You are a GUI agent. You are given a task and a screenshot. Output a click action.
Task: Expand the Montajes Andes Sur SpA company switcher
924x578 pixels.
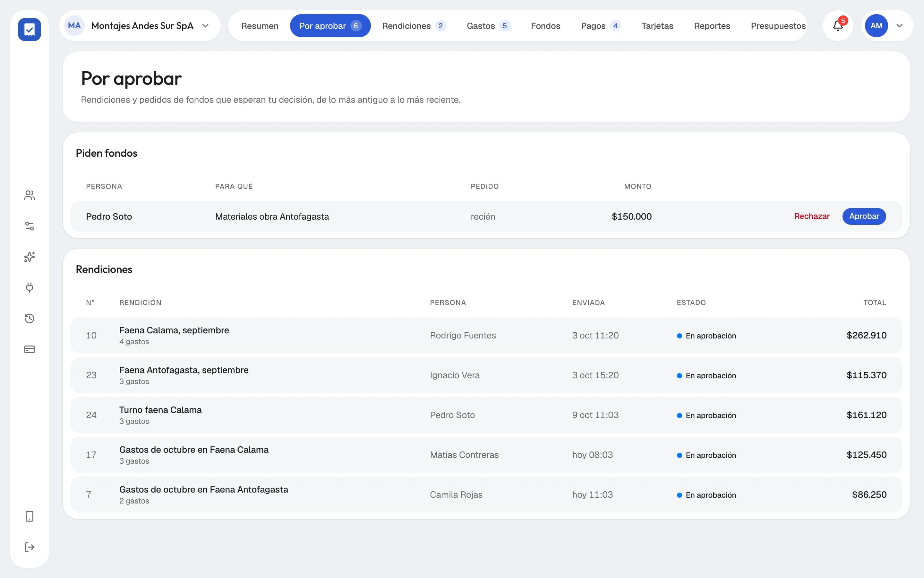pos(140,26)
